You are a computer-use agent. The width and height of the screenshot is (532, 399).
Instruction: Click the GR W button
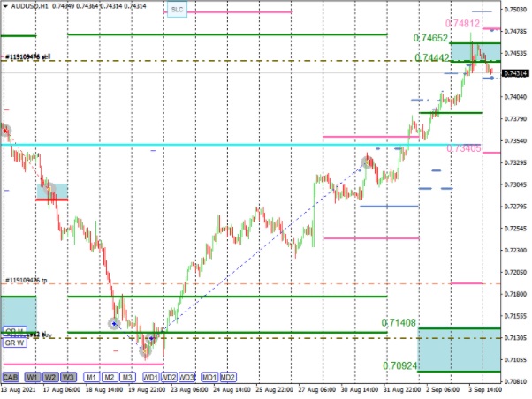coord(14,343)
